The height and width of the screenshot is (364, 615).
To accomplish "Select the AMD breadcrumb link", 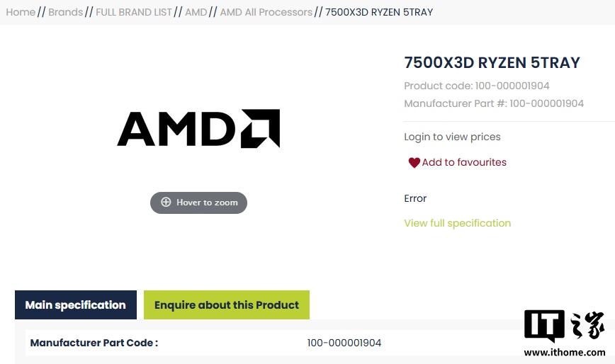I will coord(196,12).
